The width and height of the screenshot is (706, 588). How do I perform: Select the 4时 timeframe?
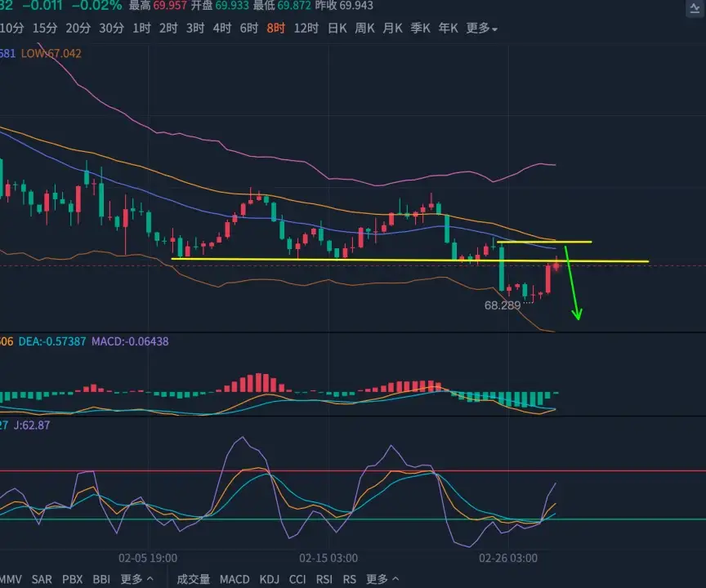[222, 29]
